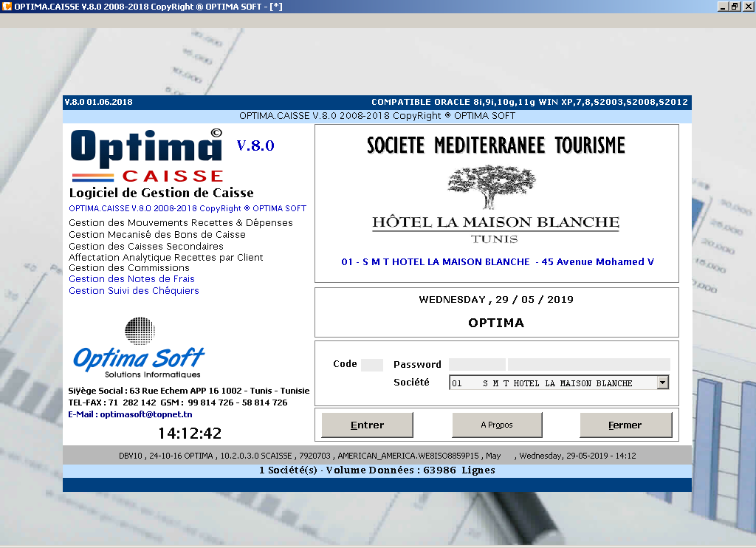Click the Solutions Informatiques tagline
This screenshot has height=548, width=756.
153,375
